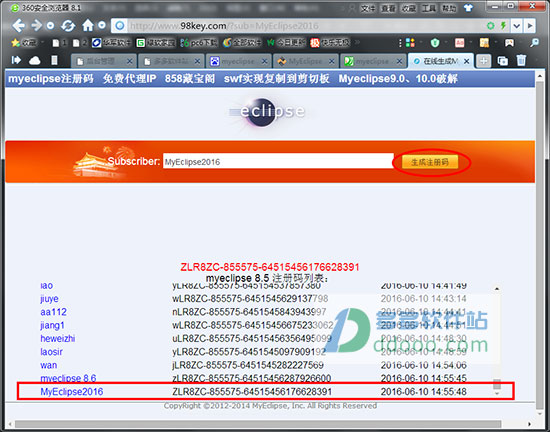Toggle the sidebar arrow icon
This screenshot has height=432, width=550.
coord(16,60)
